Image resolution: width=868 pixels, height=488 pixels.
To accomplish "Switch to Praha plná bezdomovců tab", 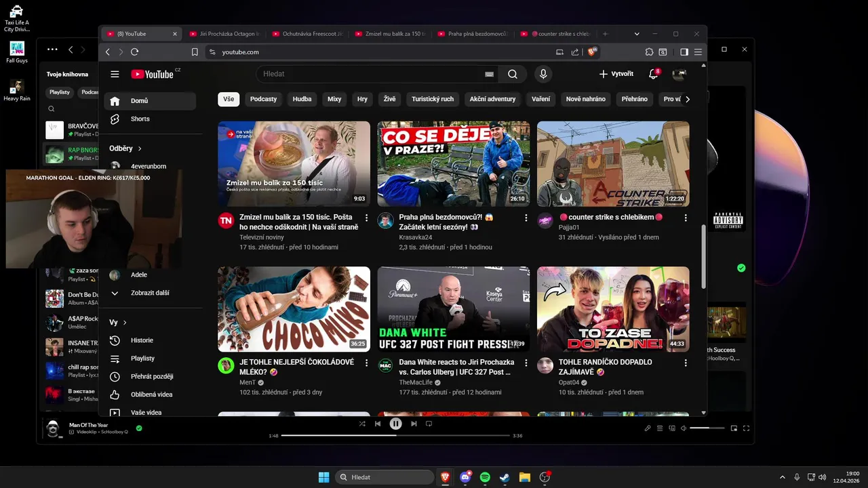I will (473, 34).
